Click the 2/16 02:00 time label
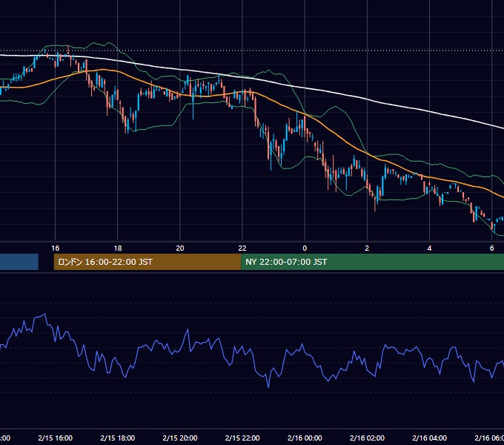The height and width of the screenshot is (445, 504). click(367, 438)
